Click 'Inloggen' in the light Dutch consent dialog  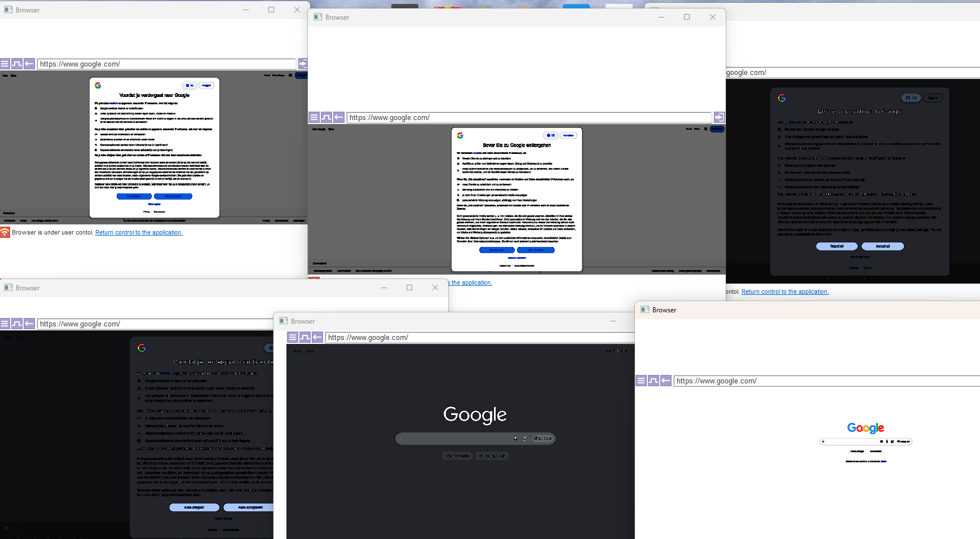[x=207, y=86]
